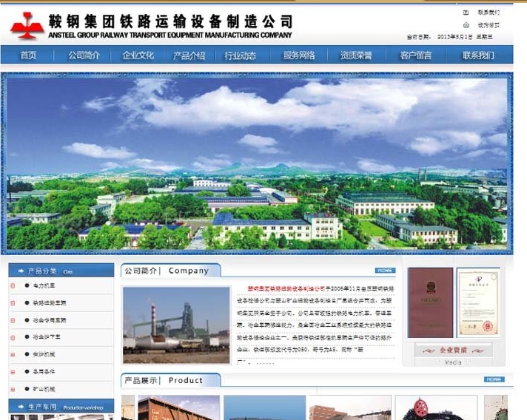The image size is (527, 420).
Task: Click the 生产车间 Production workshop header
Action: (61, 407)
